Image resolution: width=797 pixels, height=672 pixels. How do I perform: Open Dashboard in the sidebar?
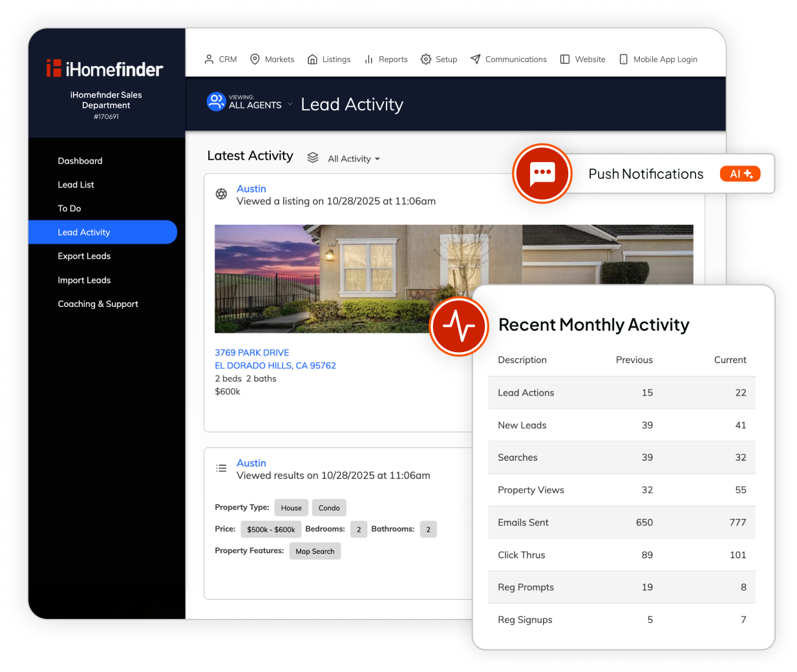[80, 161]
